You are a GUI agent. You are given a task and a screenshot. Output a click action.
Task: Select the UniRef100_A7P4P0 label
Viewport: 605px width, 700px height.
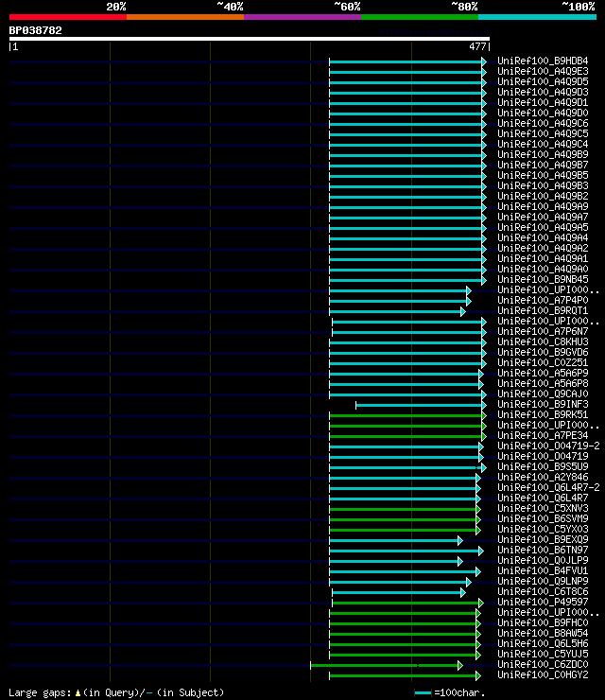point(543,301)
